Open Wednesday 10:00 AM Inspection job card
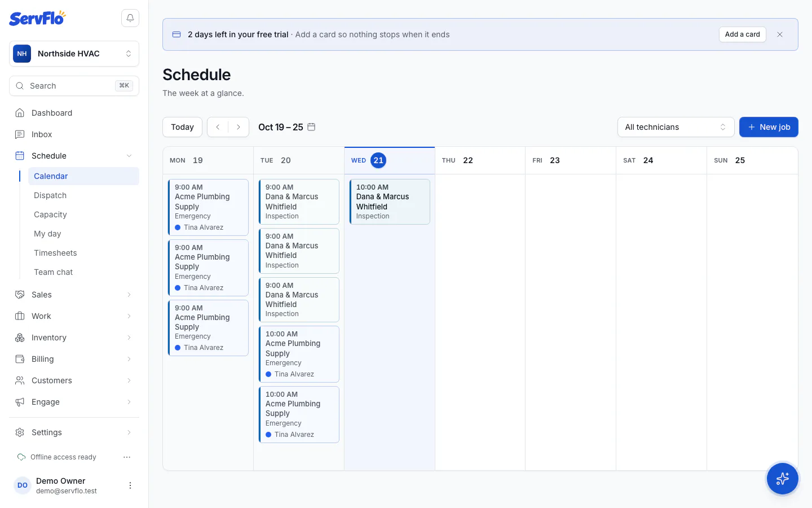Image resolution: width=812 pixels, height=508 pixels. 390,202
